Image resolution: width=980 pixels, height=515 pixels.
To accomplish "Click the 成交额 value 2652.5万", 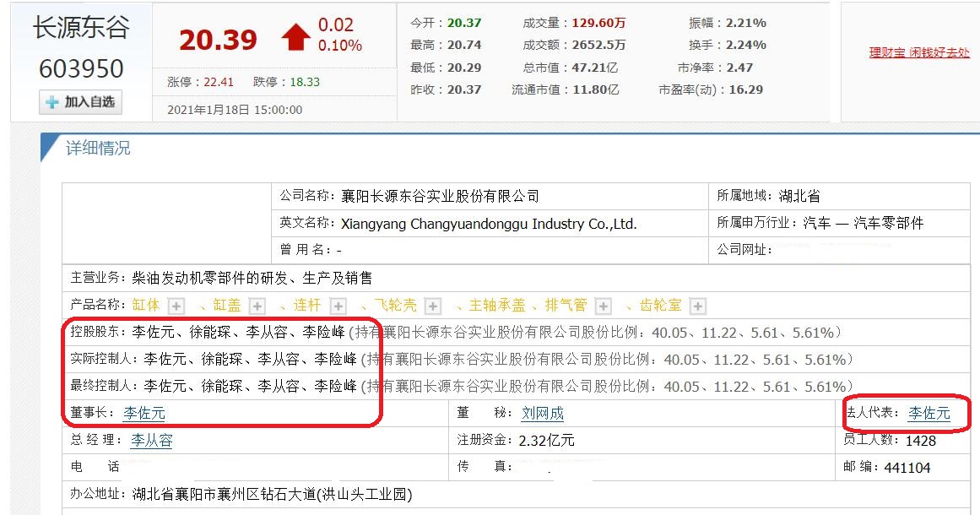I will [598, 45].
